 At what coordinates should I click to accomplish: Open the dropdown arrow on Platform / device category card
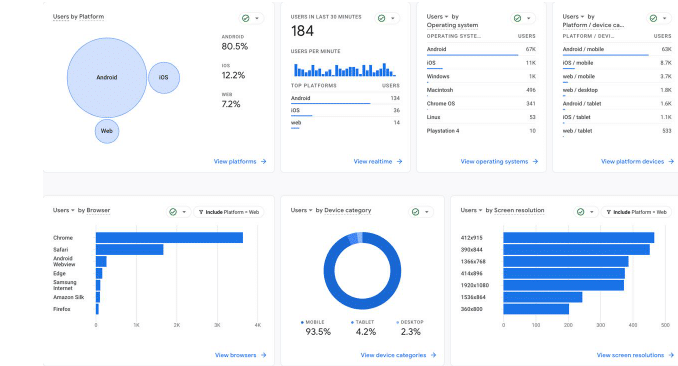click(x=665, y=18)
